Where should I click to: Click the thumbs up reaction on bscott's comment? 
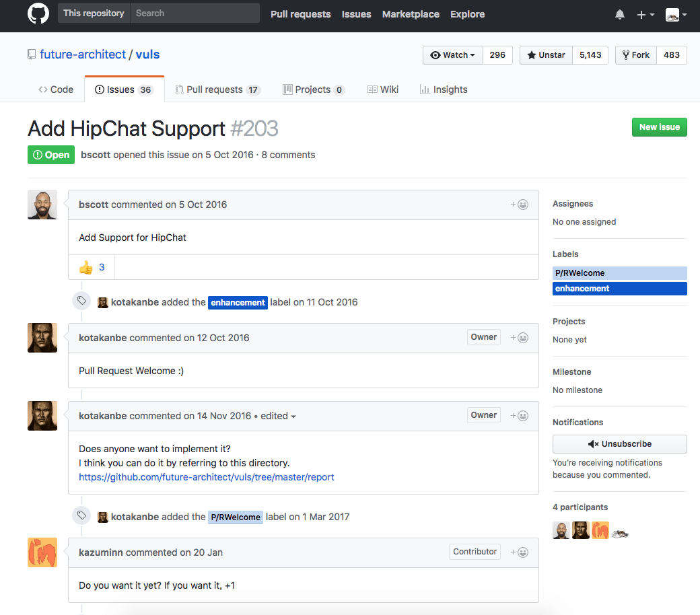(x=92, y=267)
